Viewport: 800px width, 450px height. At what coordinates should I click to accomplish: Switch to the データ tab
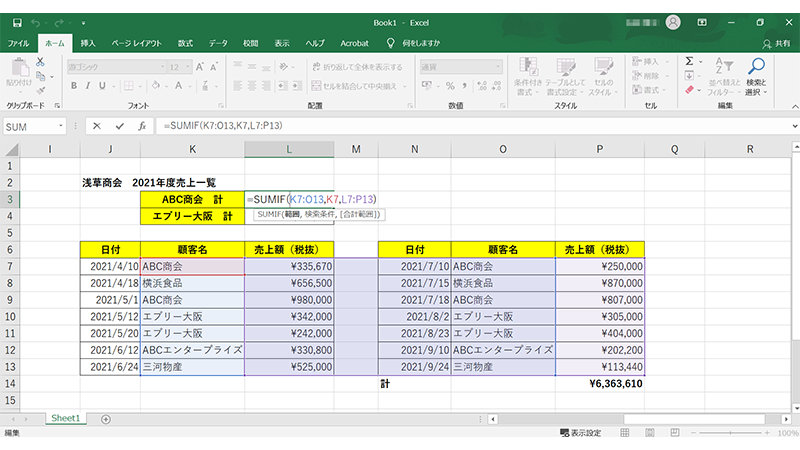[218, 43]
